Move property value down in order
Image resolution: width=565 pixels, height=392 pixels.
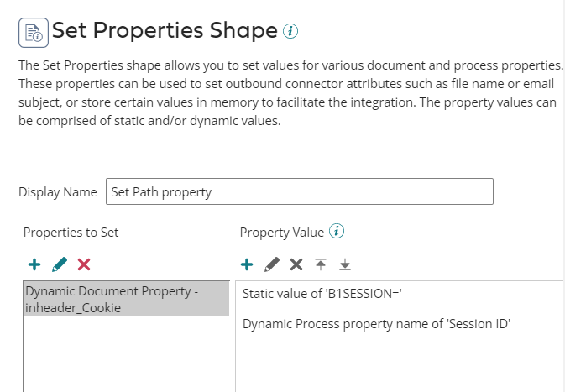[x=345, y=264]
